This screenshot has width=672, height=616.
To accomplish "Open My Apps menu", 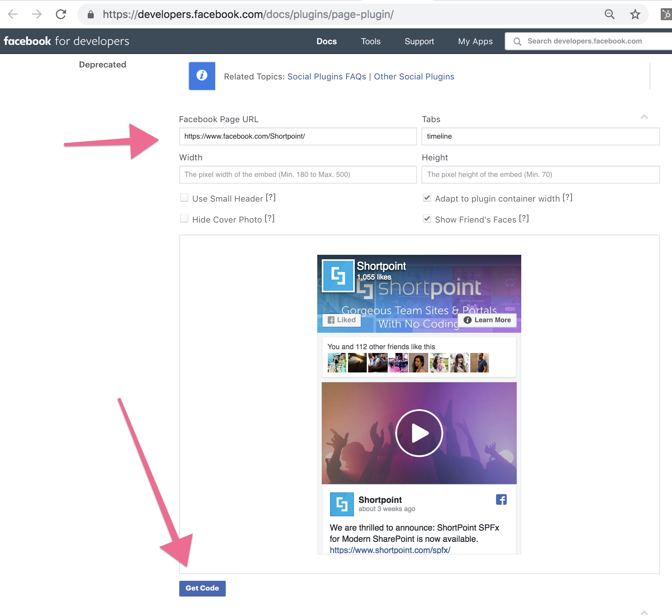I will (475, 41).
